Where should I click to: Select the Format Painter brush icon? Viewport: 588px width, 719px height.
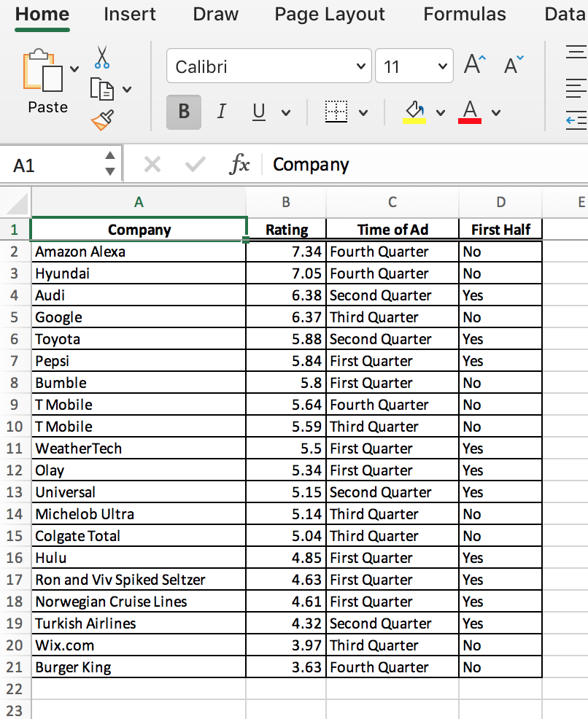102,119
